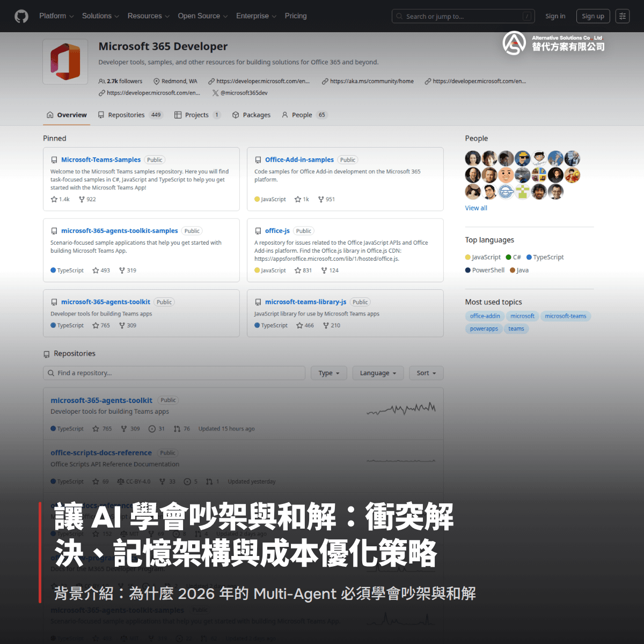Open appearance settings icon in header

click(623, 16)
